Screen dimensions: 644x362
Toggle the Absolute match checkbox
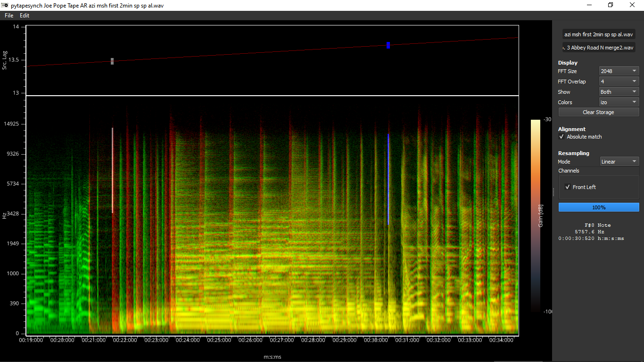[561, 137]
